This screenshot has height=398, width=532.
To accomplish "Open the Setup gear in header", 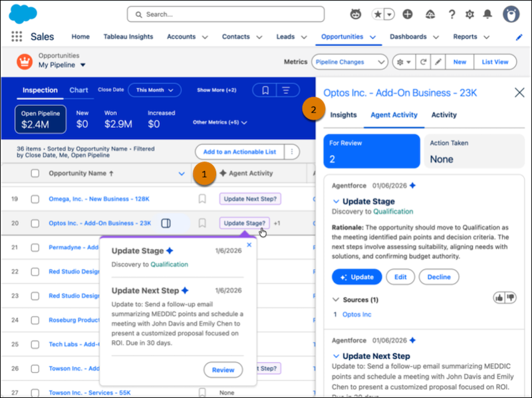I will [x=469, y=14].
